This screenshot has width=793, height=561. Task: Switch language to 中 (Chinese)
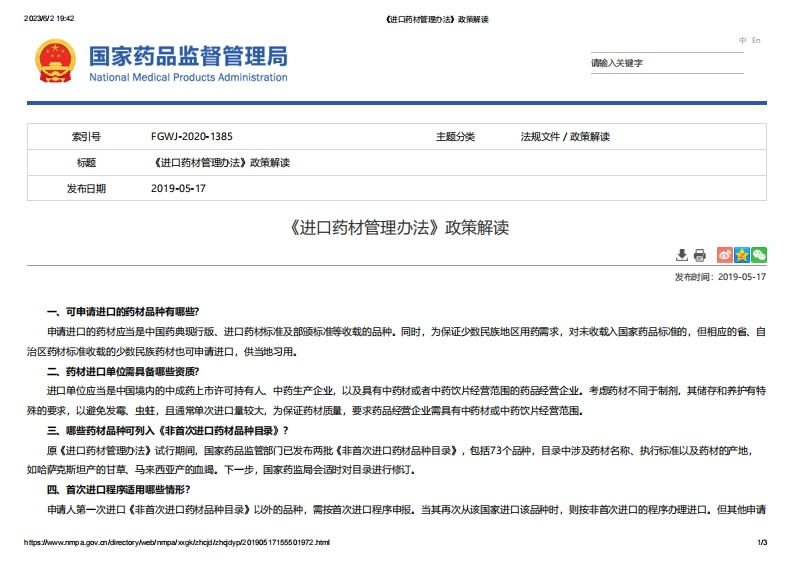tap(742, 40)
